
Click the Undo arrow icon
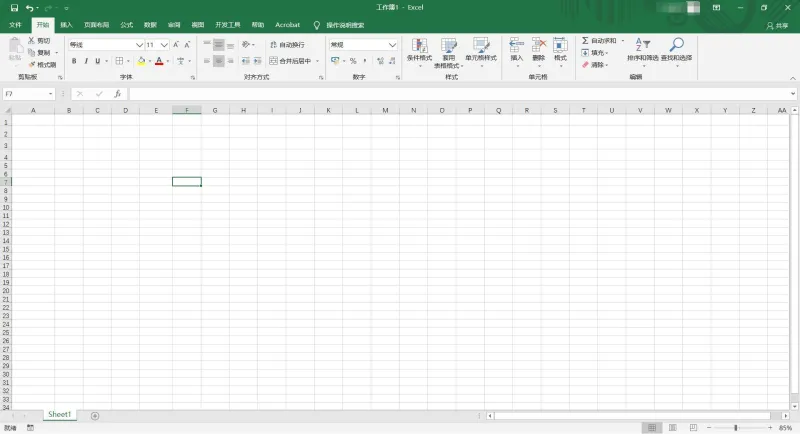point(29,8)
